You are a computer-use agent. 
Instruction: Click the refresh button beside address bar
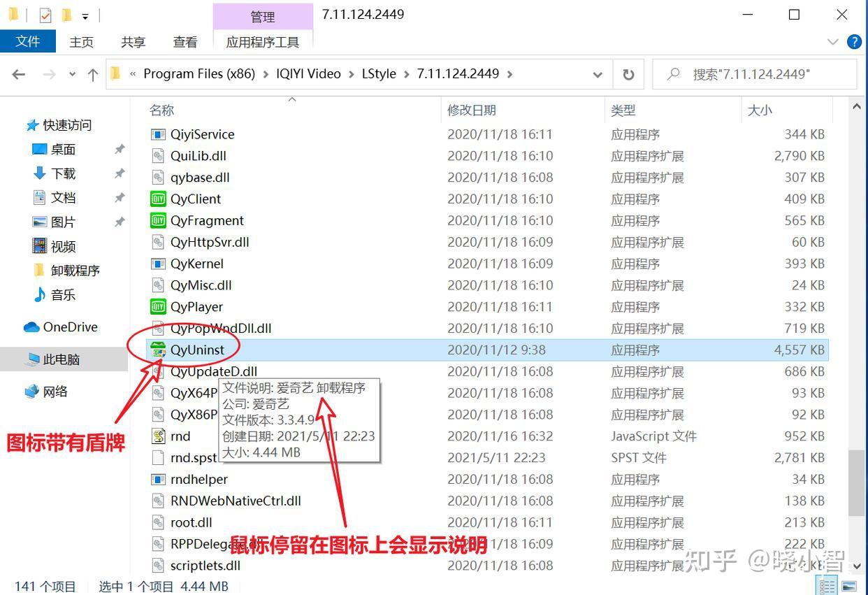(628, 74)
